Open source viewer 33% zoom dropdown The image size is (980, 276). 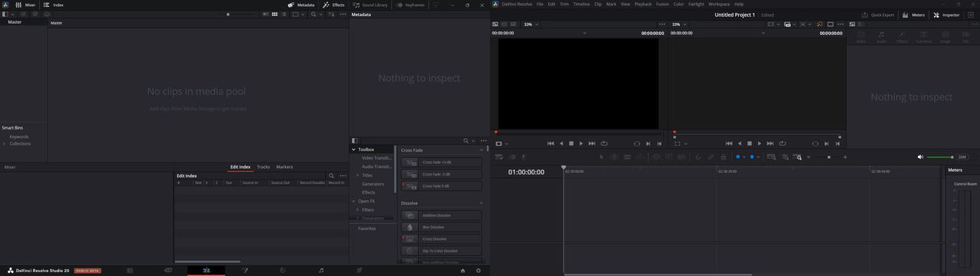[x=531, y=25]
